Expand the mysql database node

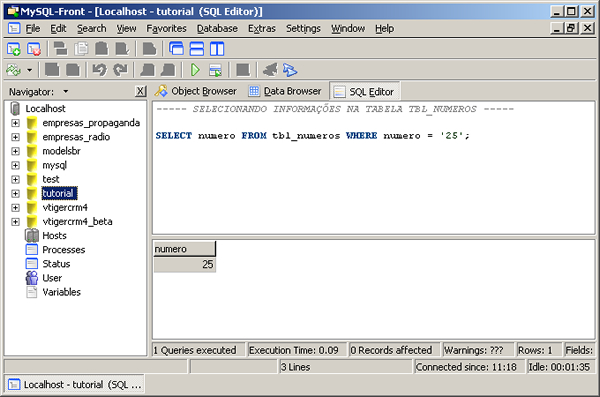click(15, 165)
